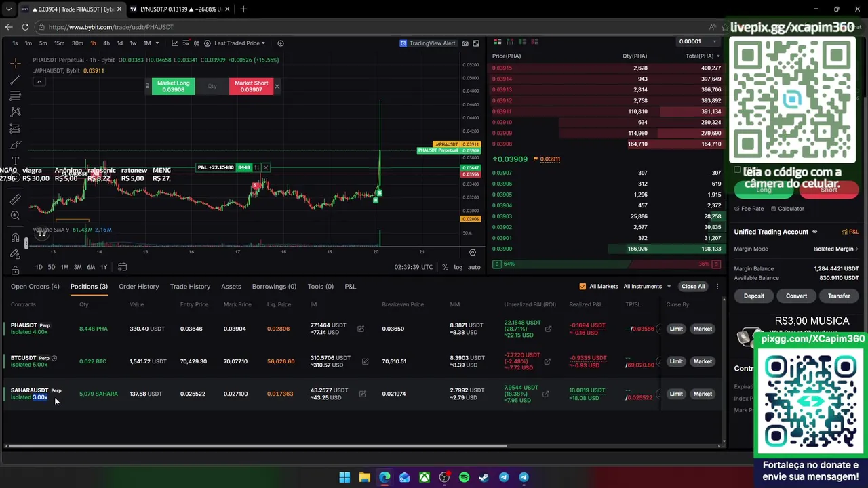Image resolution: width=868 pixels, height=488 pixels.
Task: Click the Market Short button
Action: click(x=251, y=86)
